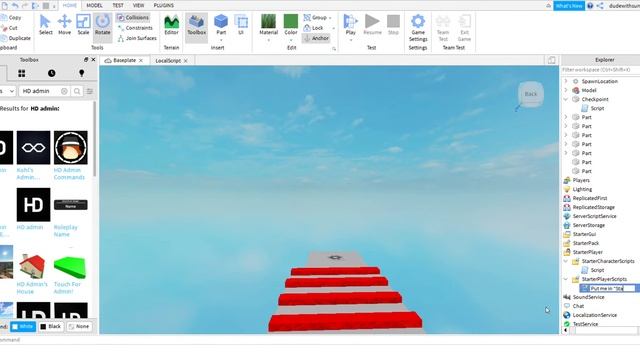Collapse the Checkpoint tree node

(x=566, y=99)
